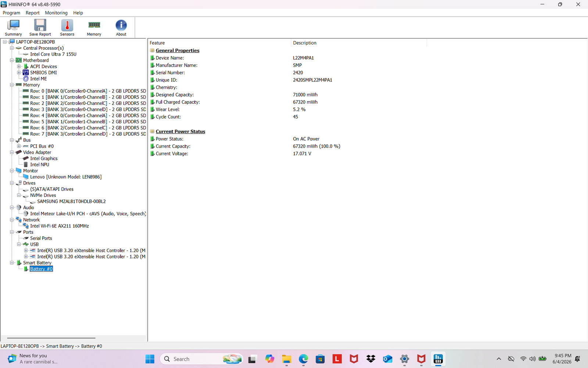Image resolution: width=588 pixels, height=368 pixels.
Task: Click the Current Voltage value 17.071 V
Action: [x=302, y=153]
